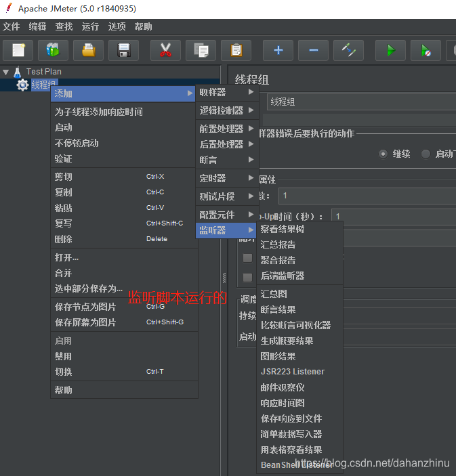456x476 pixels.
Task: Expand the 添加 submenu arrow
Action: (190, 93)
